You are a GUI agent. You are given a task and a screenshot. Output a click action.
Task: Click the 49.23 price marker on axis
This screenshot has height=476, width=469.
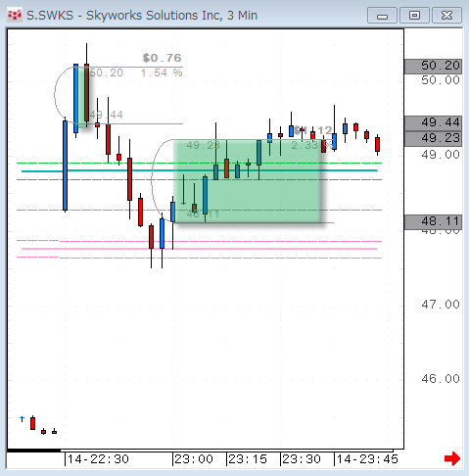coord(433,139)
